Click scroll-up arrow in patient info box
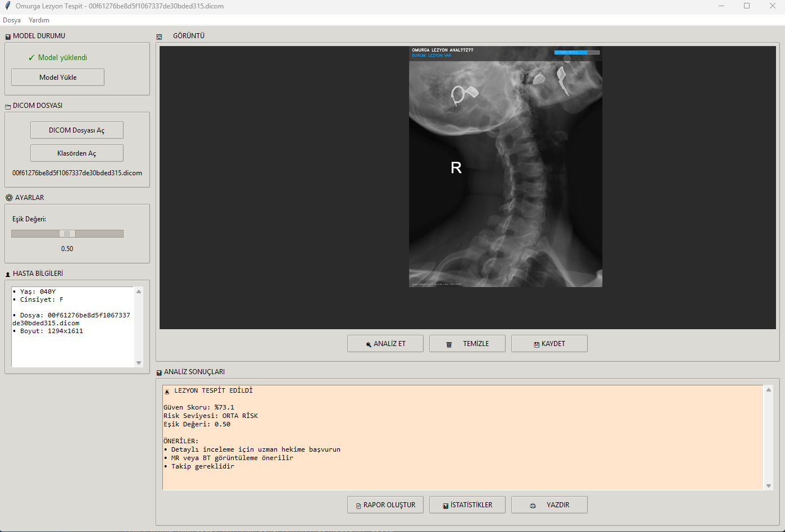Image resolution: width=785 pixels, height=532 pixels. [139, 292]
